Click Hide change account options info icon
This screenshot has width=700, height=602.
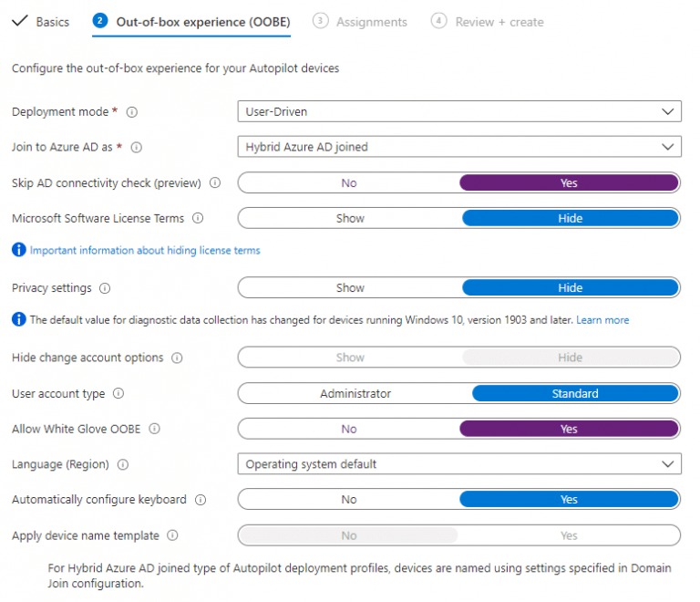(177, 358)
